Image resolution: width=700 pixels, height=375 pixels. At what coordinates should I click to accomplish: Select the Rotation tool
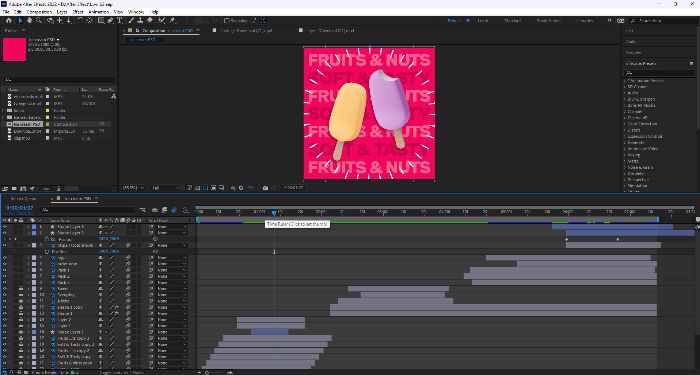pyautogui.click(x=80, y=21)
